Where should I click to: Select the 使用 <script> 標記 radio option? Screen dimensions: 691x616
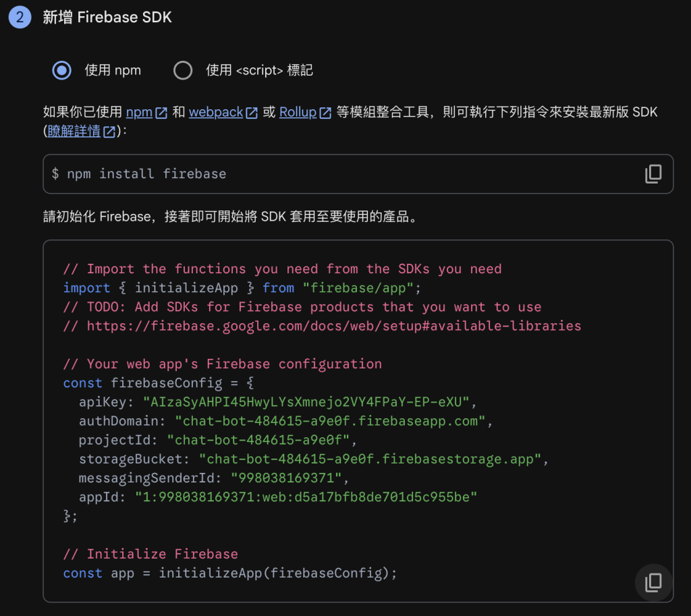(183, 70)
